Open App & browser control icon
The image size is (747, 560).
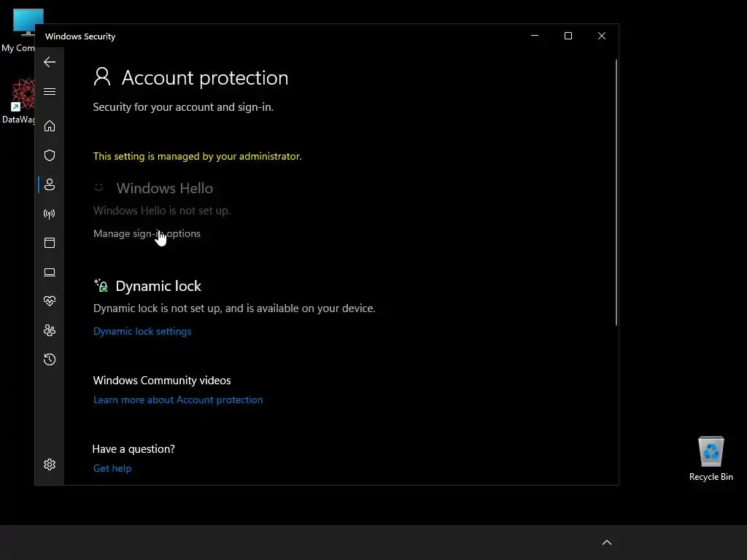point(50,243)
